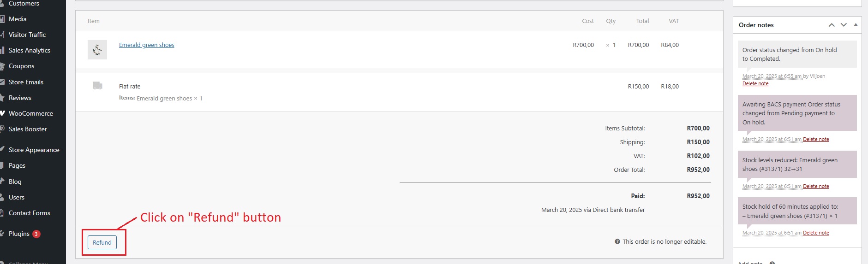Open the Emerald green shoes product link
This screenshot has width=868, height=264.
point(146,45)
